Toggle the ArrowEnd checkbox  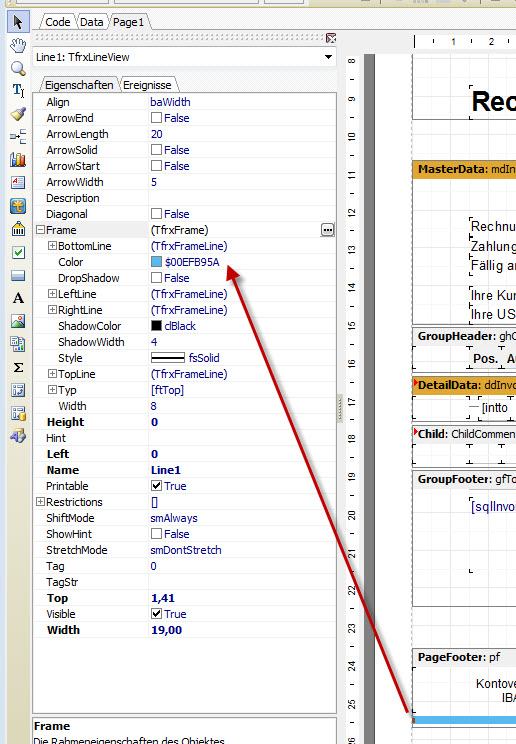pos(156,118)
